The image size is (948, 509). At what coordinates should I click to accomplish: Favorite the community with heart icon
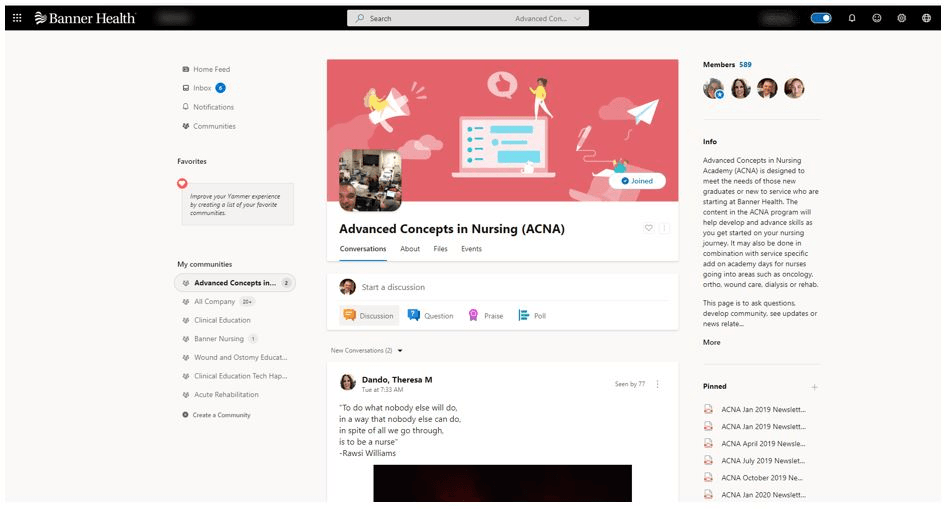point(649,228)
